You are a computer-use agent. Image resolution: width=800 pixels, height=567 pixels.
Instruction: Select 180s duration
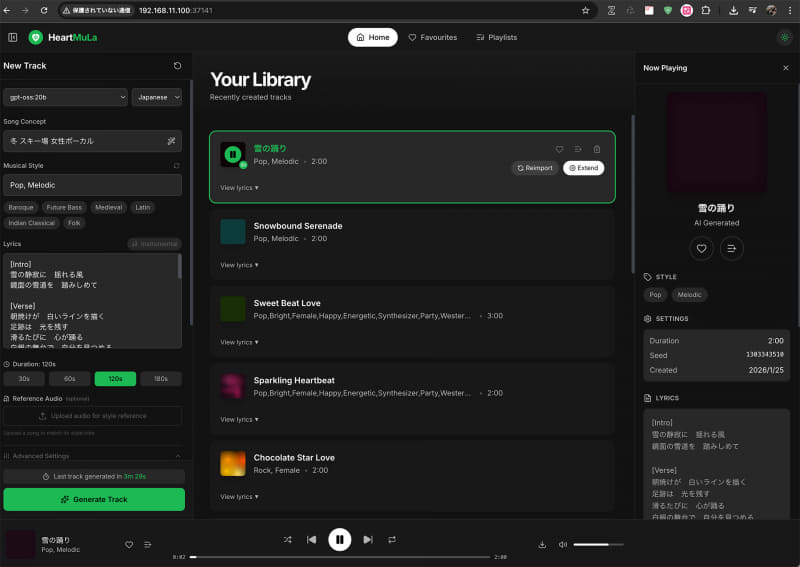coord(161,379)
